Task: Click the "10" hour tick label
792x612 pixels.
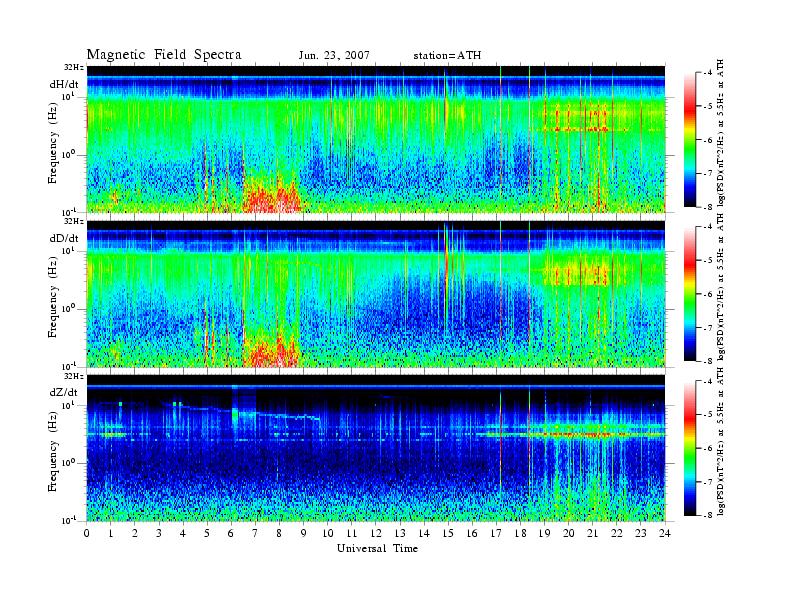Action: (328, 534)
